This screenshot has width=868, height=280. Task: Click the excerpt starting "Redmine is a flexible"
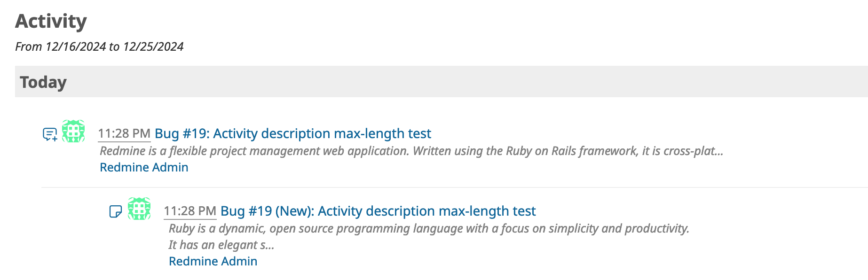411,151
